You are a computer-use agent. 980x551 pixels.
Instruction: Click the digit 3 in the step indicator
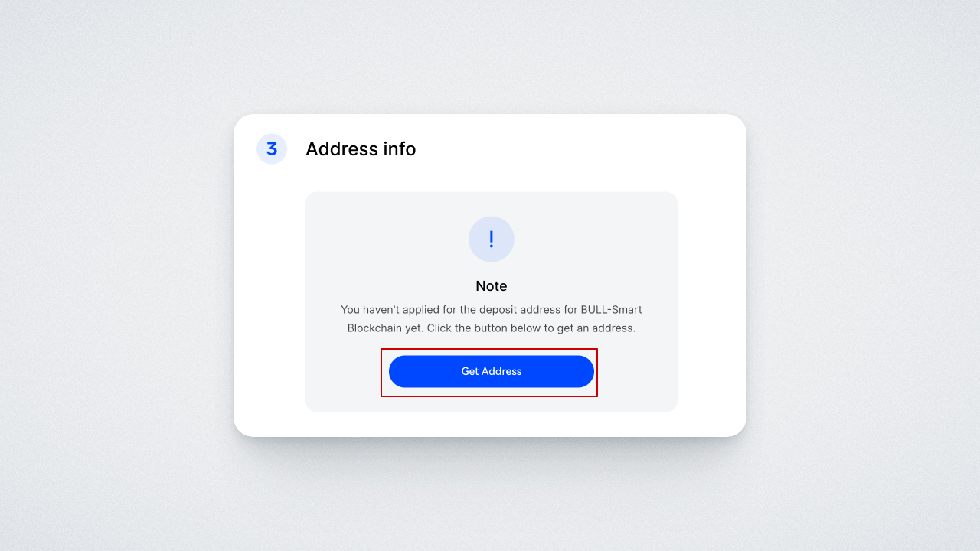272,148
